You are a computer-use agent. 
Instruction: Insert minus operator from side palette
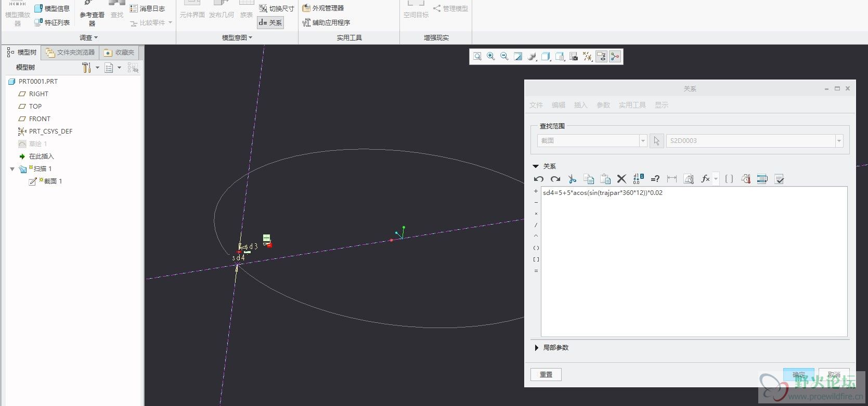coord(536,203)
